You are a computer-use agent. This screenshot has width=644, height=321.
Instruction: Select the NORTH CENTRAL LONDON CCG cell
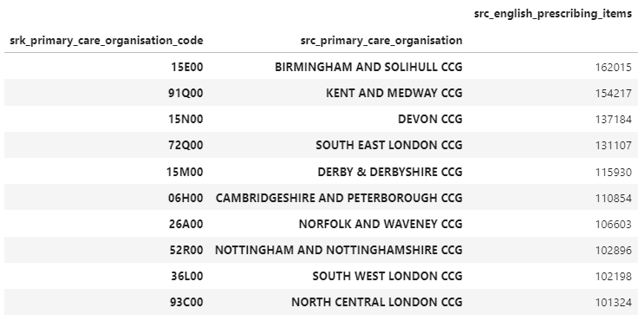pos(377,302)
